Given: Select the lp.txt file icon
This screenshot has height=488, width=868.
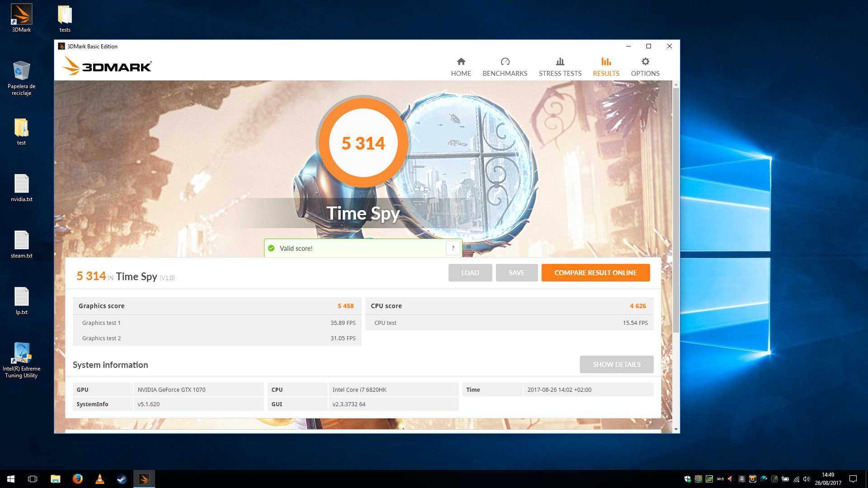Looking at the screenshot, I should (21, 300).
